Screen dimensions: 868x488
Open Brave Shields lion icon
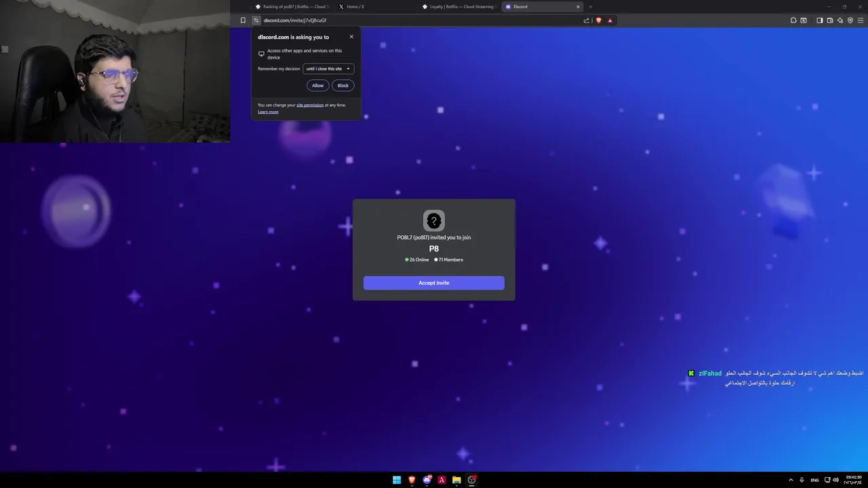coord(598,20)
